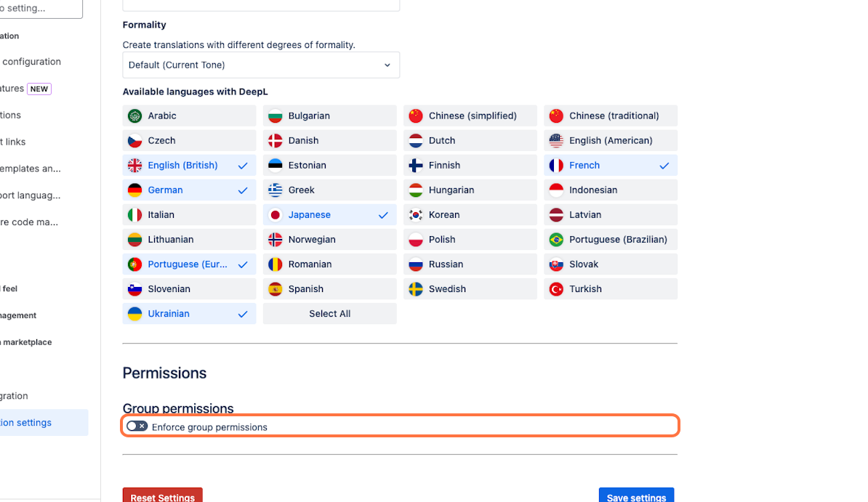Screen dimensions: 868x502
Task: Click the Swedish flag icon
Action: pos(416,289)
